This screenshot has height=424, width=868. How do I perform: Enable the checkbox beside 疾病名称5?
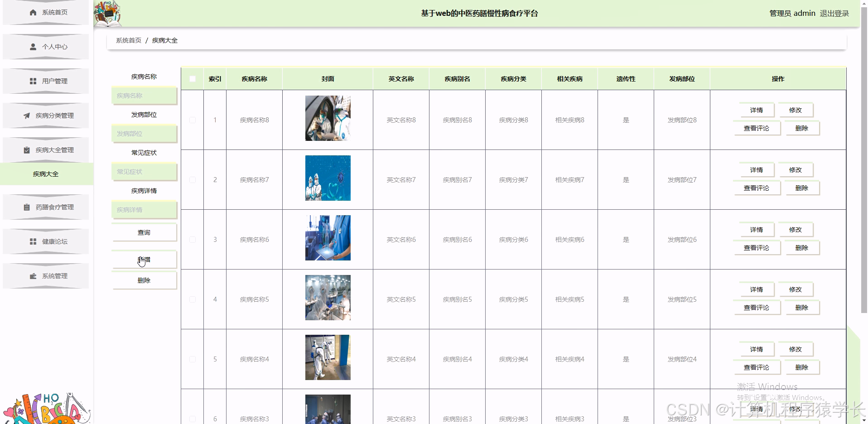tap(192, 299)
